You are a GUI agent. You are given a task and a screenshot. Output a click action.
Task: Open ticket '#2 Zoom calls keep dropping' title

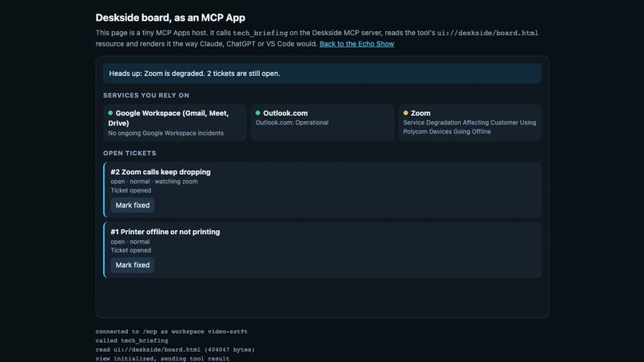tap(161, 172)
